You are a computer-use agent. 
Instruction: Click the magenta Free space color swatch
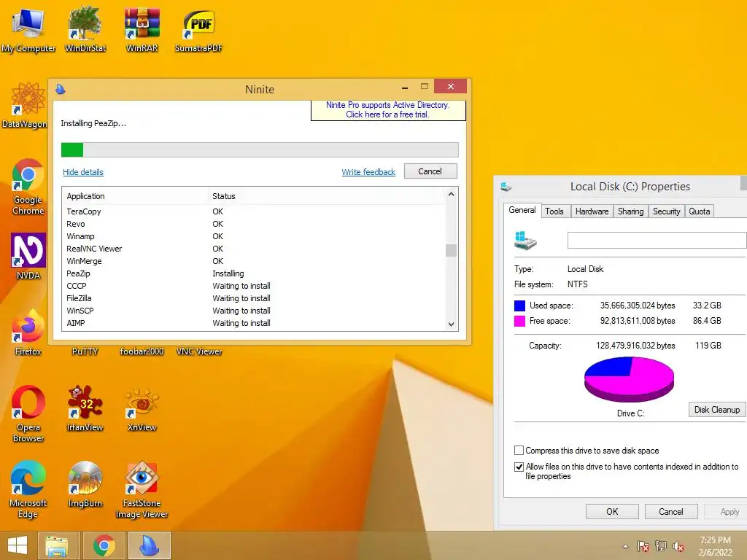pos(519,321)
